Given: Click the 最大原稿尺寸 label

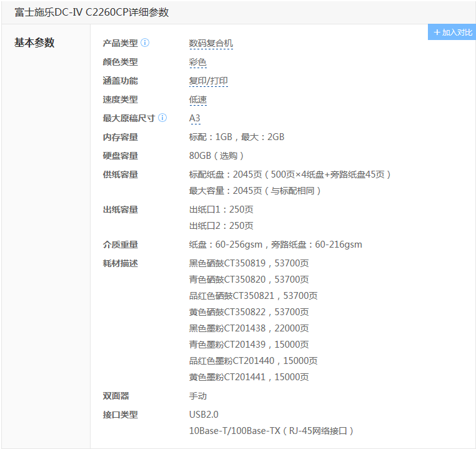Looking at the screenshot, I should tap(129, 118).
